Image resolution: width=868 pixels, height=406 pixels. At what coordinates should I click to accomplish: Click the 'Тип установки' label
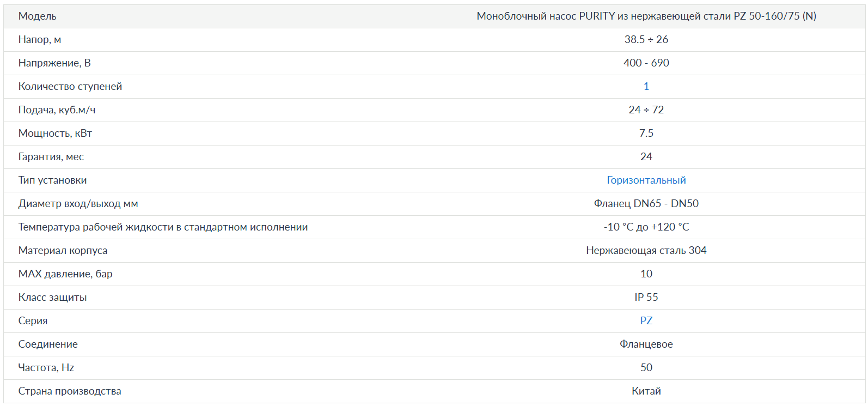[x=52, y=180]
